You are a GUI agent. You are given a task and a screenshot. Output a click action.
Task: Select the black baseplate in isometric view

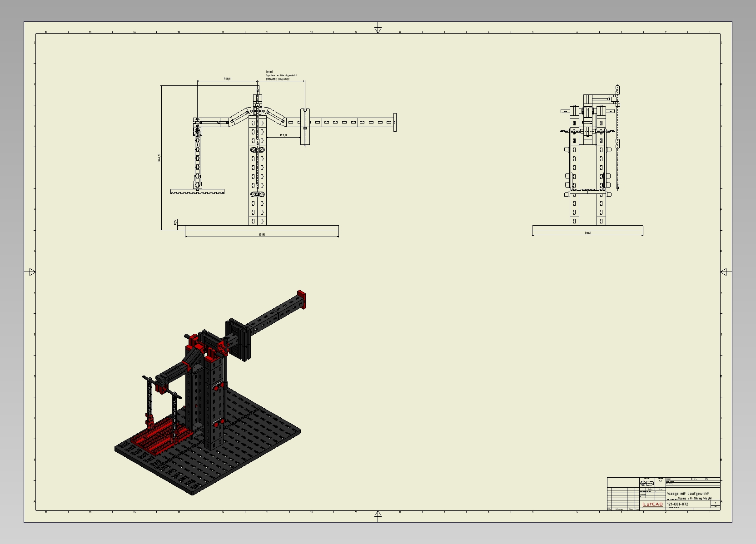208,440
